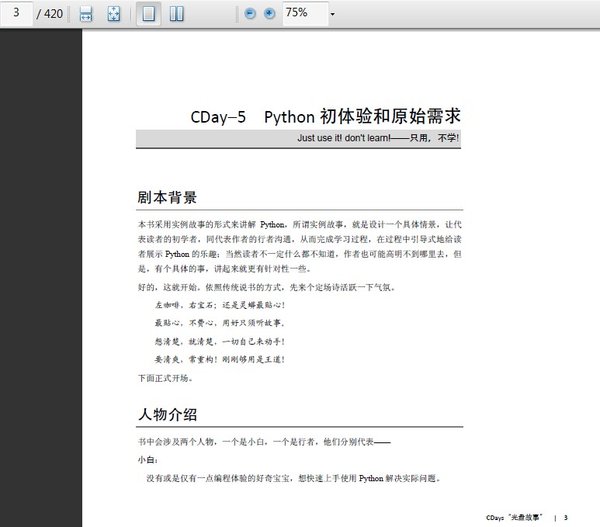Click the 75% zoom level field
Viewport: 600px width, 527px height.
tap(305, 14)
